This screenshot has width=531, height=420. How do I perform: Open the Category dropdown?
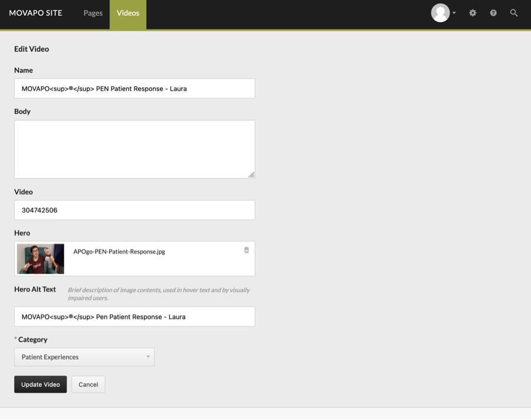point(84,357)
